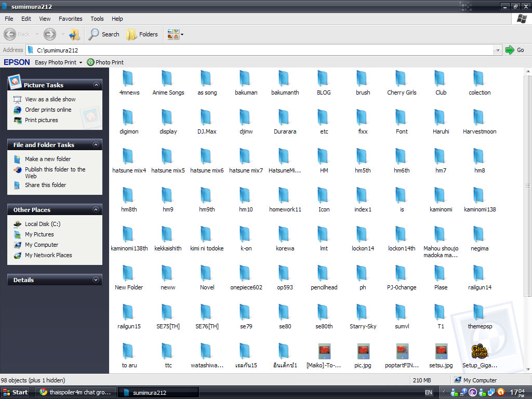Open My Pictures link
The width and height of the screenshot is (532, 399).
(x=39, y=234)
